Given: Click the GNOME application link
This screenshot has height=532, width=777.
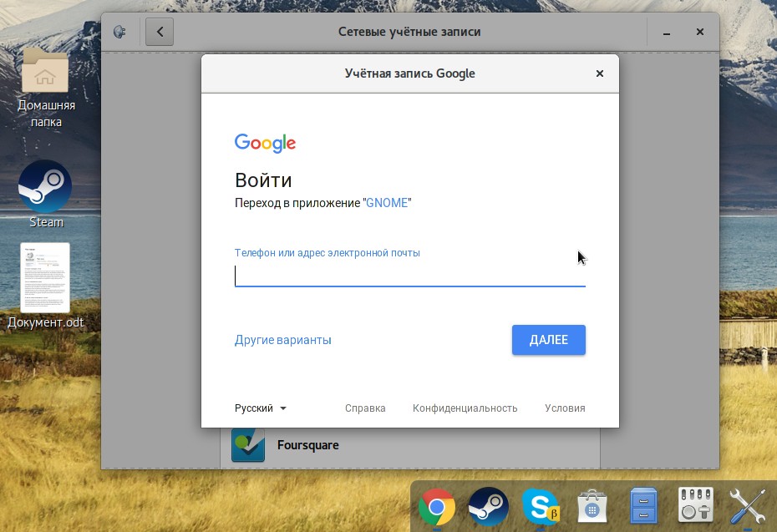Looking at the screenshot, I should click(x=387, y=203).
